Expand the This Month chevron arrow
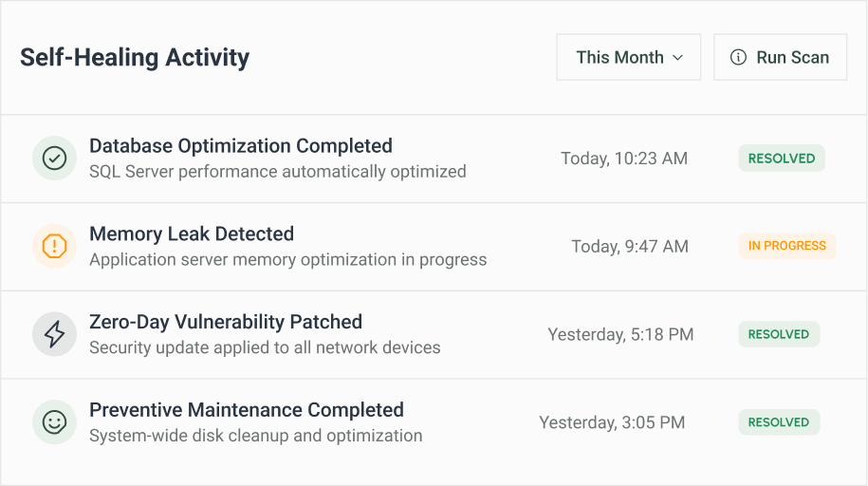Viewport: 868px width, 486px height. 677,58
